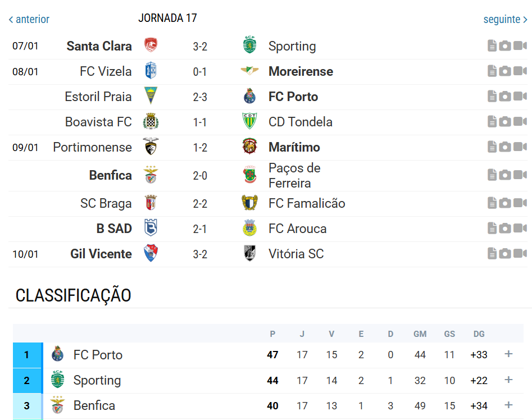This screenshot has width=532, height=420.
Task: Open Benfica team page from the standings
Action: pos(94,405)
